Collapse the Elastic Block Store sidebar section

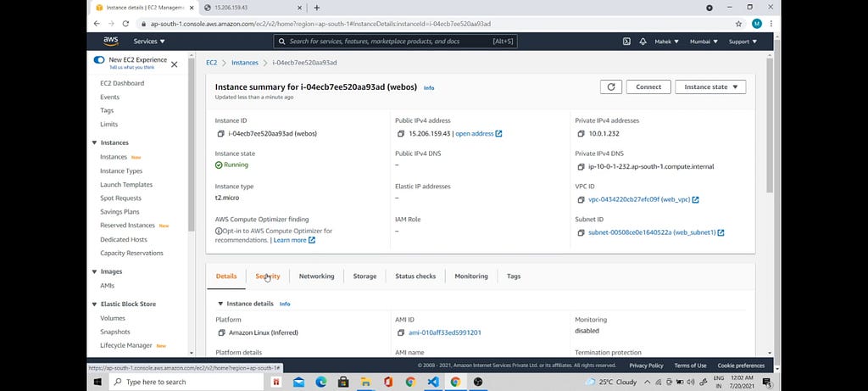click(94, 304)
